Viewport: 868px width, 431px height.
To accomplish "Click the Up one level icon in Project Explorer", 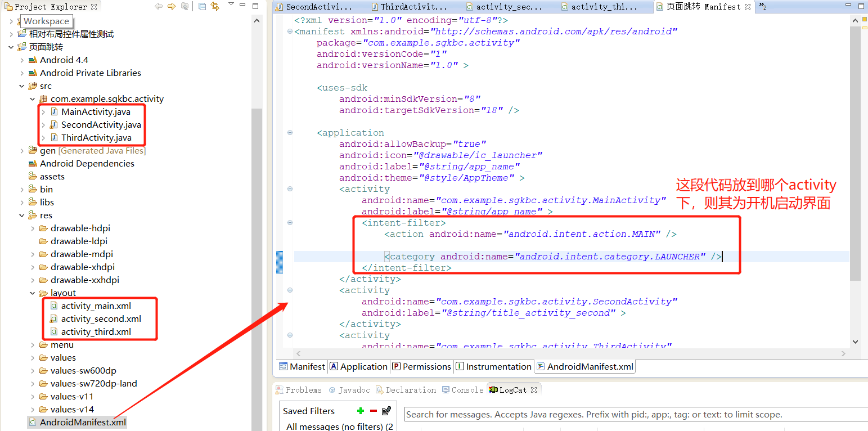I will (185, 6).
